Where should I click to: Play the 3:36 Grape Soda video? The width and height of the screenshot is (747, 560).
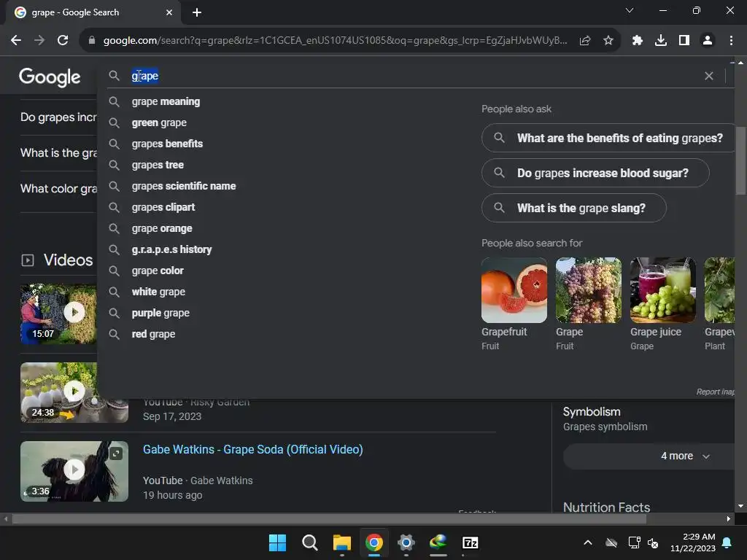(74, 471)
